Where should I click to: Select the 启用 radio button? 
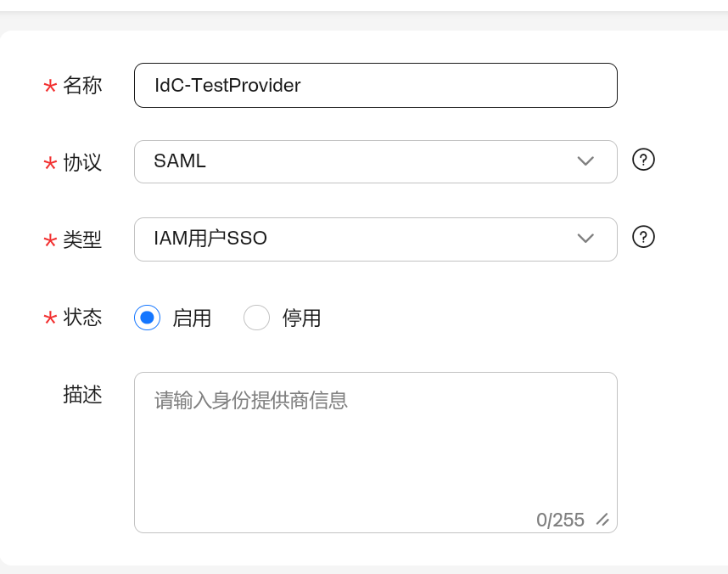pyautogui.click(x=147, y=318)
